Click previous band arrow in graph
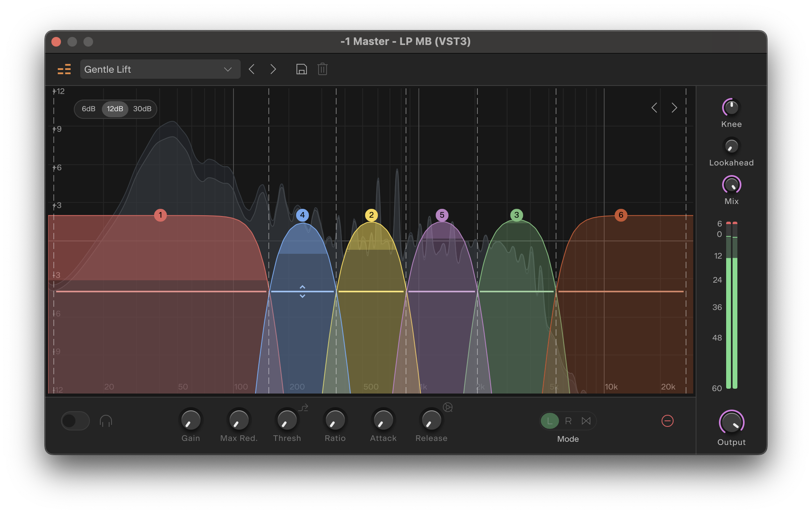This screenshot has height=514, width=812. coord(654,108)
